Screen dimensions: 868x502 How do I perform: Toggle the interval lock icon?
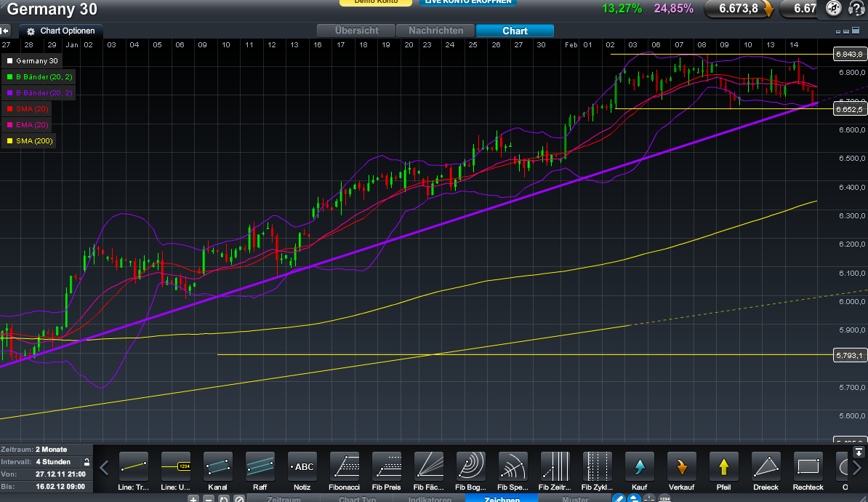click(x=87, y=461)
